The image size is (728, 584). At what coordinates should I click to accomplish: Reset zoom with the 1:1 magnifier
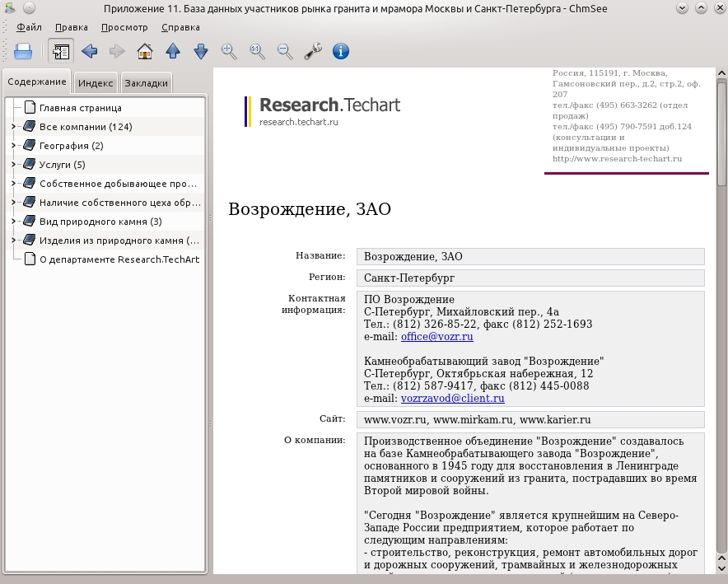tap(257, 51)
